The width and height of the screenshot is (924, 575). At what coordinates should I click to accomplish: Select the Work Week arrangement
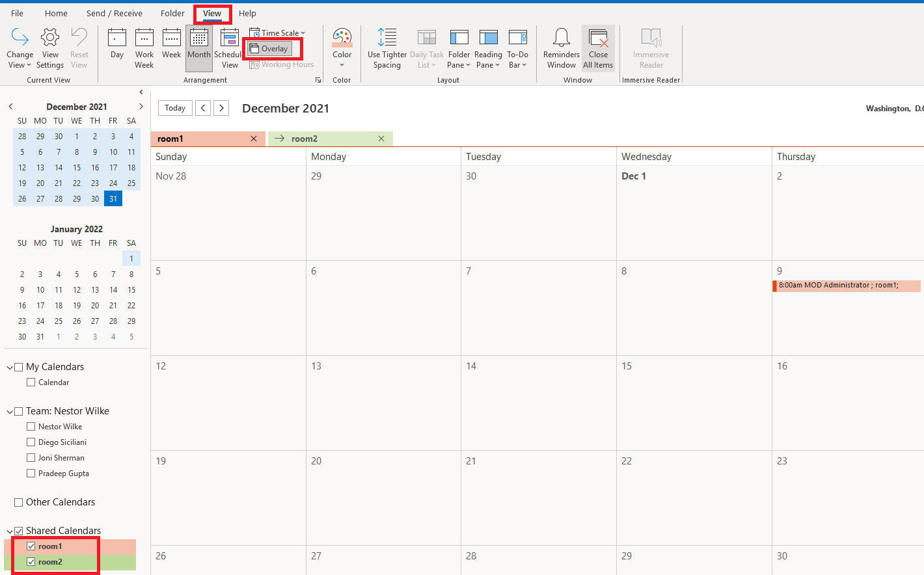pos(144,47)
